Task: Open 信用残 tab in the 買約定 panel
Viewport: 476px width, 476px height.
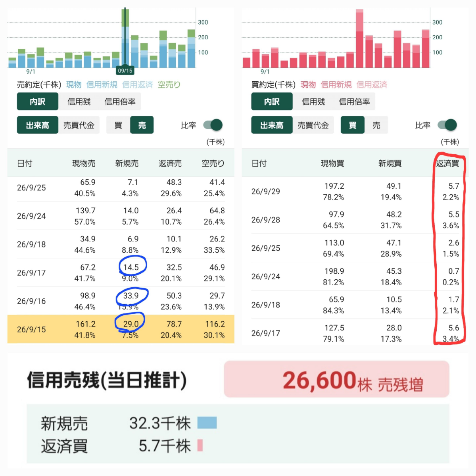Action: [313, 102]
